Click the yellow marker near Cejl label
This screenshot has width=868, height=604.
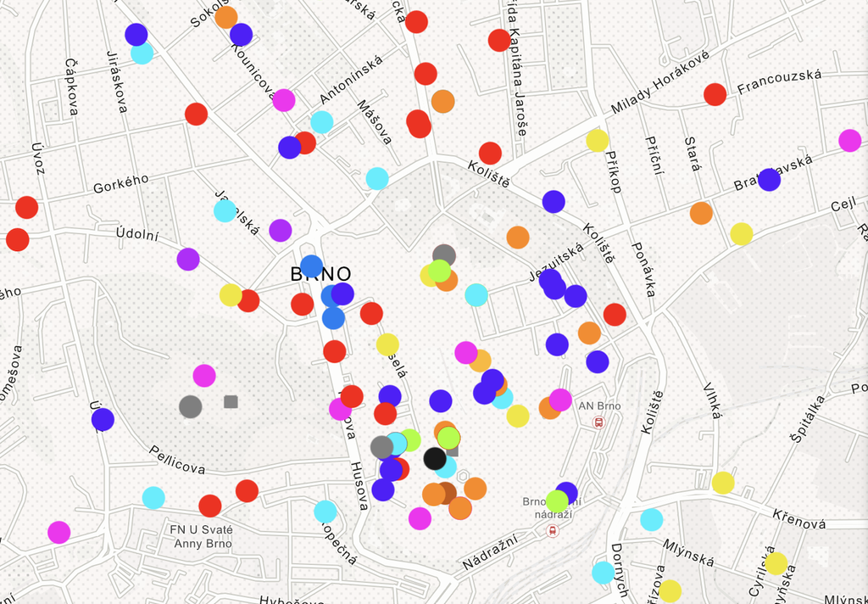[742, 234]
